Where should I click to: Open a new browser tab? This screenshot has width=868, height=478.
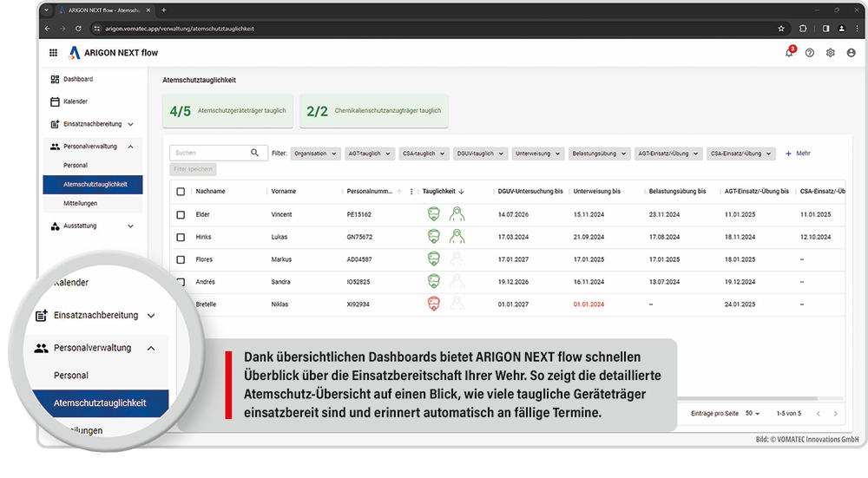(x=164, y=10)
